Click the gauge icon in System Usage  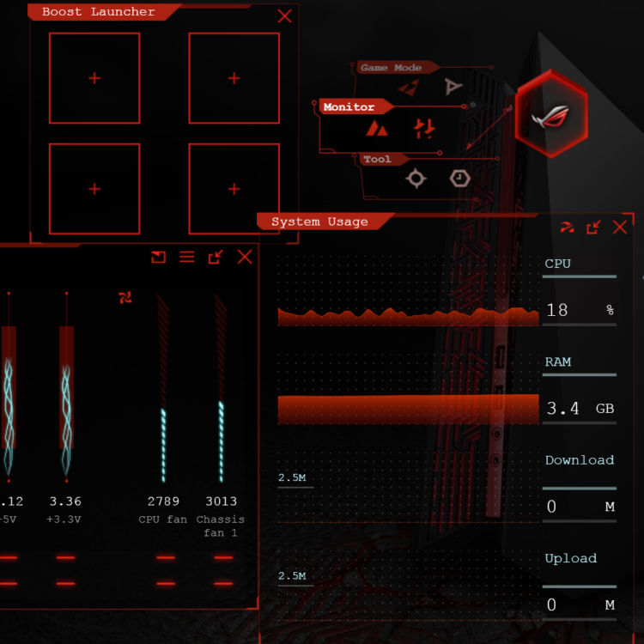pyautogui.click(x=567, y=228)
